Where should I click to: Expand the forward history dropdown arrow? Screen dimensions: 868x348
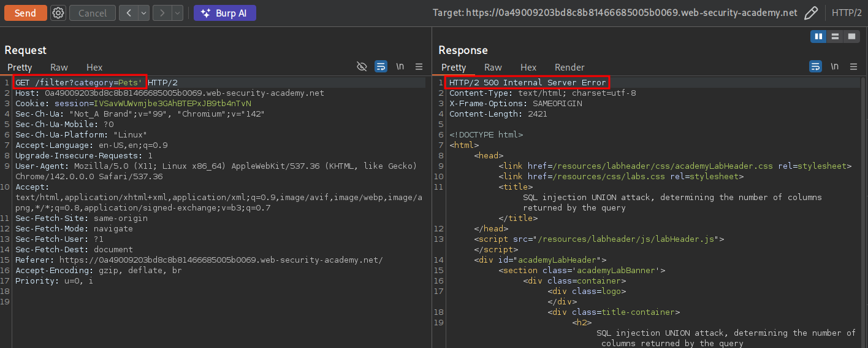[177, 13]
